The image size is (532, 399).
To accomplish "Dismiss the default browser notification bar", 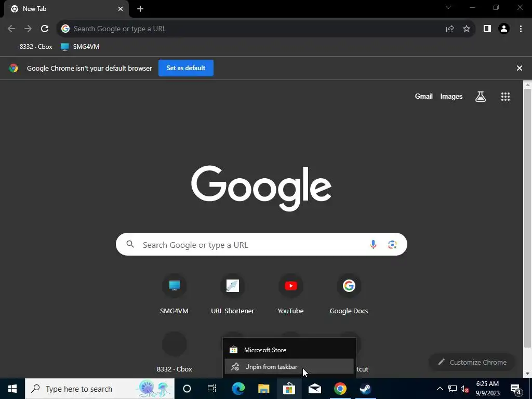I will click(x=520, y=68).
